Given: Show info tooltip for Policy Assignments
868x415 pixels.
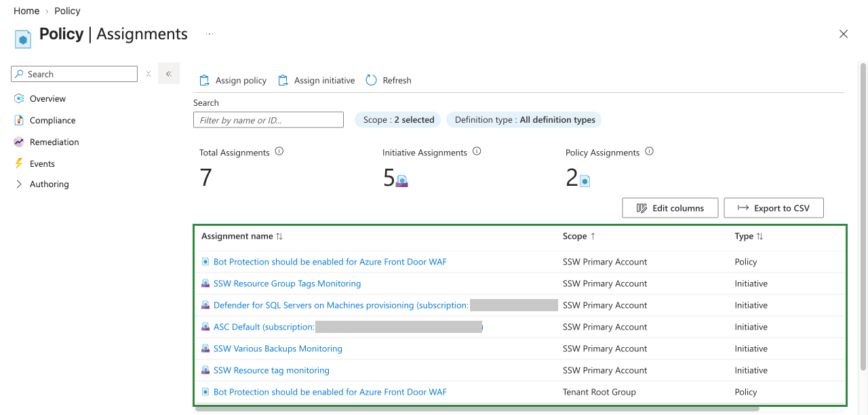Looking at the screenshot, I should (x=649, y=152).
